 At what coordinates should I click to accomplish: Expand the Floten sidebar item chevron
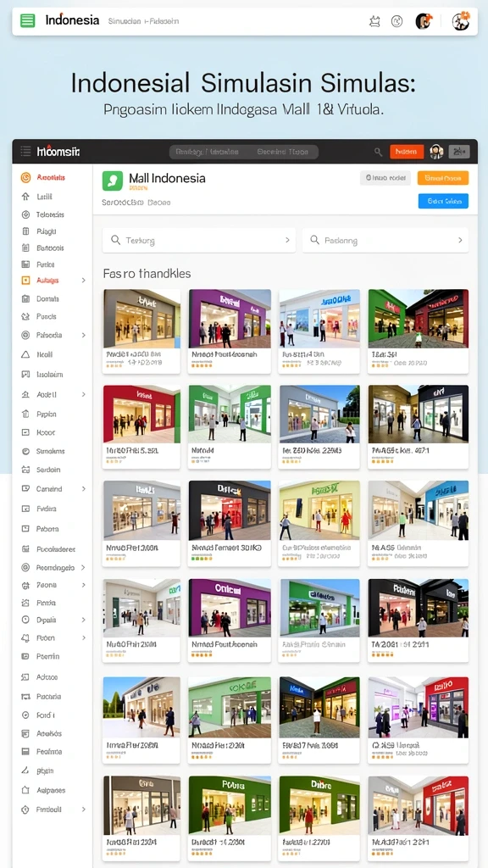[x=84, y=637]
